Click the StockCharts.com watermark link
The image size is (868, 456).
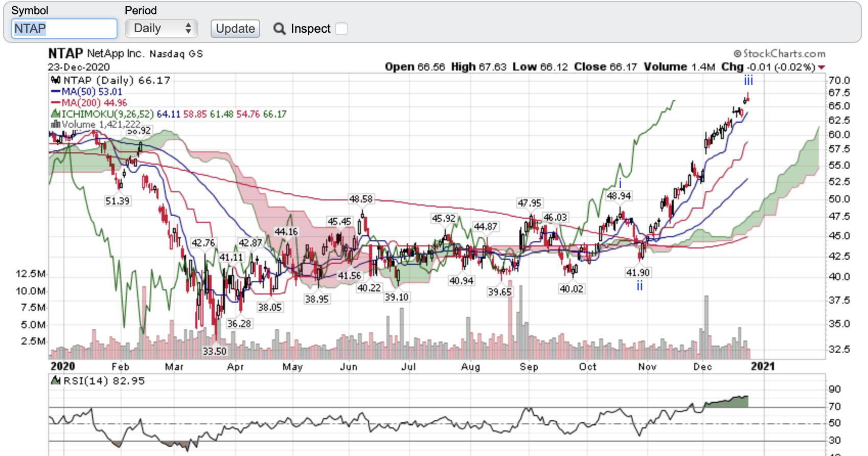click(780, 54)
